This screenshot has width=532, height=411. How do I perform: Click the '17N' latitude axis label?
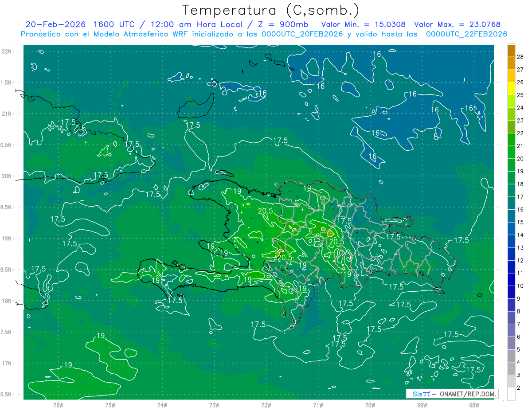pyautogui.click(x=7, y=363)
